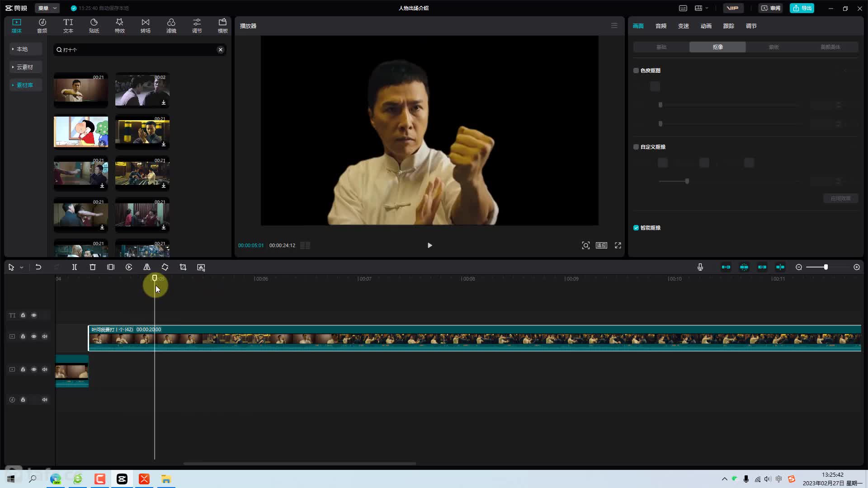The height and width of the screenshot is (488, 868).
Task: Select the cartoon Shin-chan thumbnail
Action: [81, 132]
